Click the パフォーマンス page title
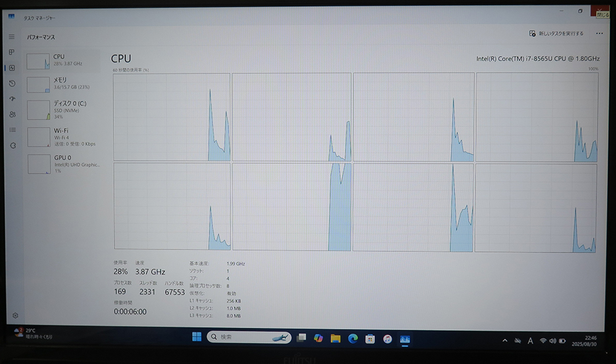The width and height of the screenshot is (616, 364). 41,37
